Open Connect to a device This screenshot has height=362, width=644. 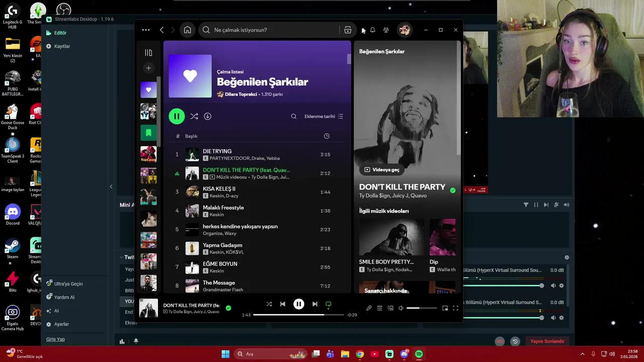[390, 308]
